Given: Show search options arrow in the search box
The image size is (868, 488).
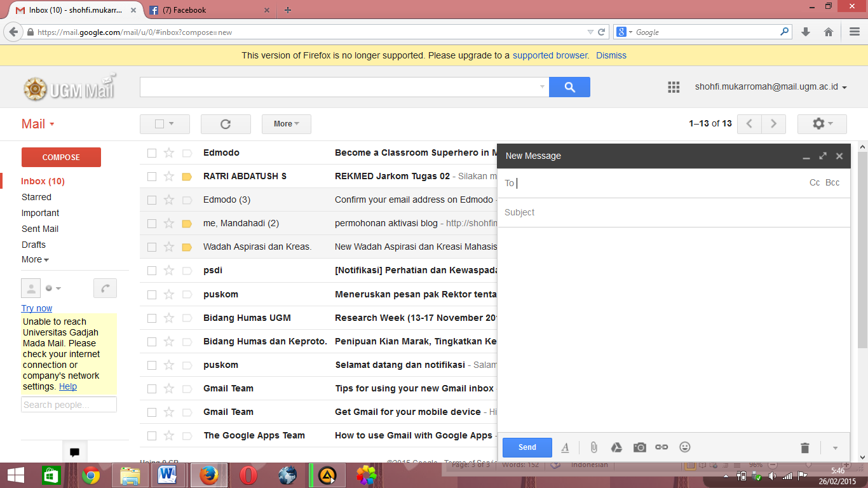Looking at the screenshot, I should tap(542, 87).
